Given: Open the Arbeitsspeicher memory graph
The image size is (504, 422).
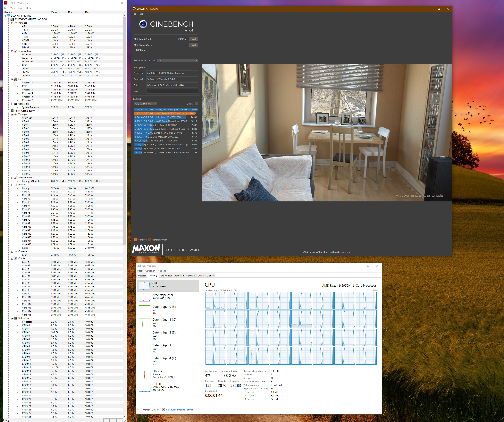Looking at the screenshot, I should 145,297.
